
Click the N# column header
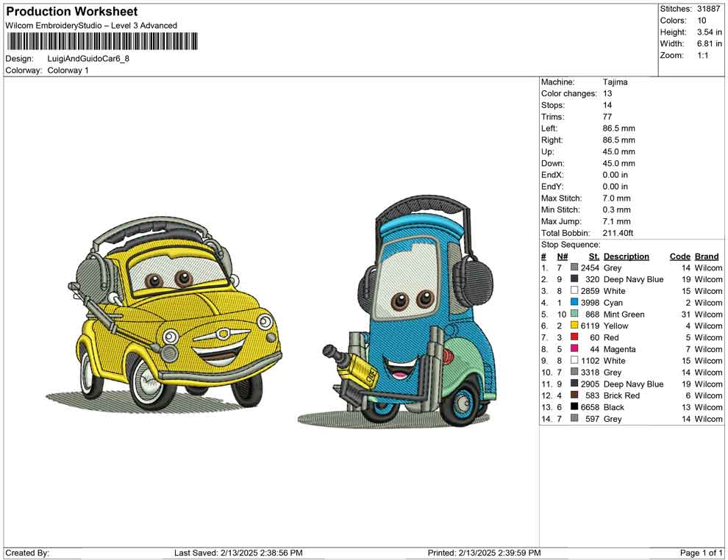[x=563, y=256]
